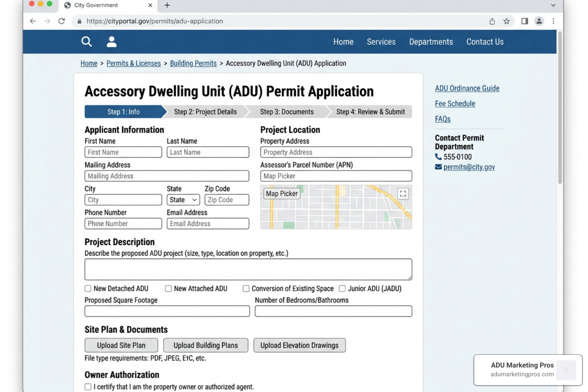Click the project description text area

click(248, 269)
